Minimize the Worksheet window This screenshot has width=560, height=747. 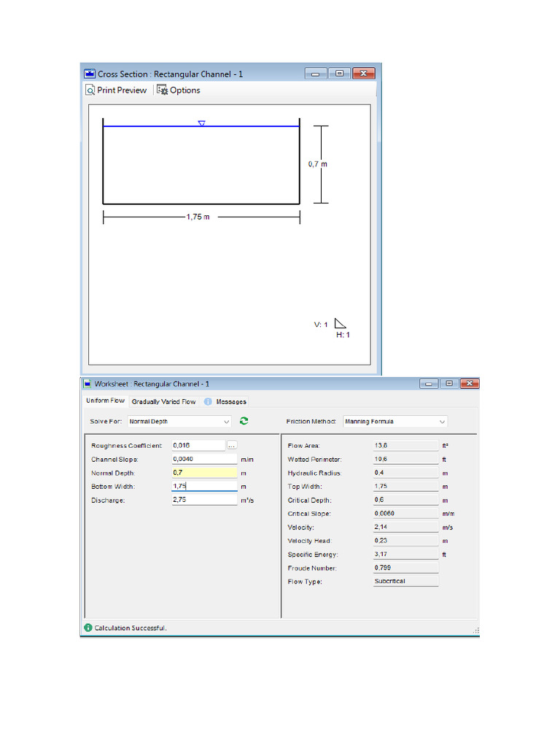429,384
